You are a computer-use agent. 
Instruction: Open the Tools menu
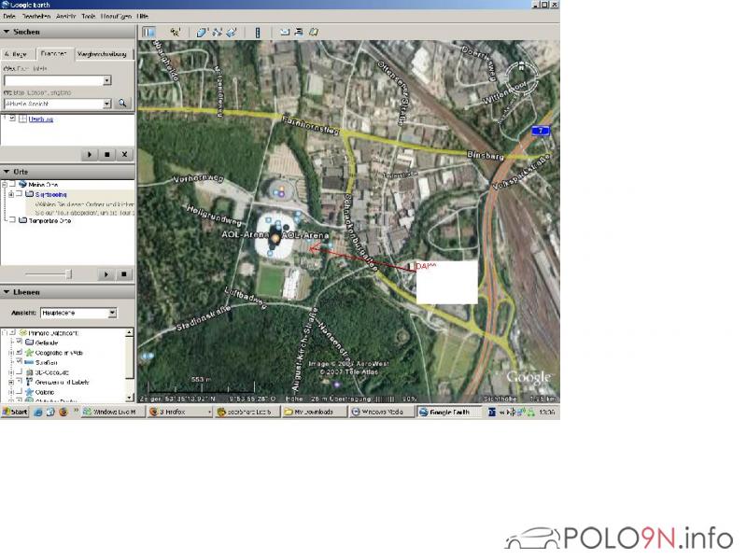click(x=89, y=16)
